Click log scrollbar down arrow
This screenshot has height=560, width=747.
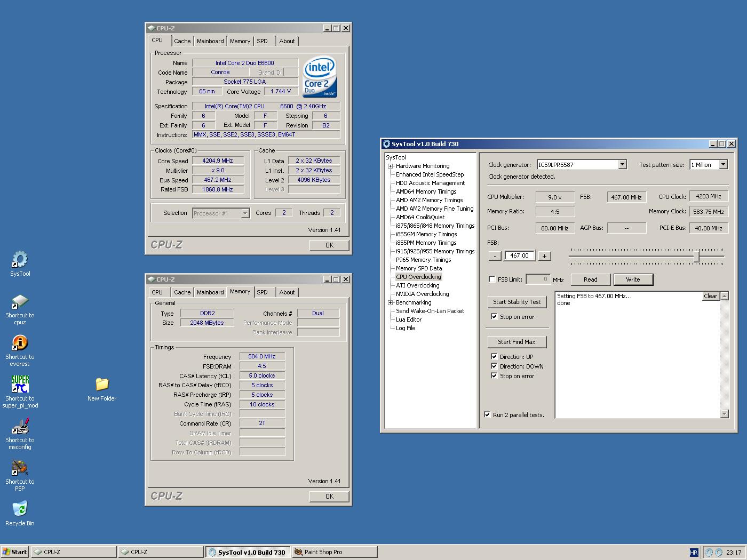pos(724,414)
